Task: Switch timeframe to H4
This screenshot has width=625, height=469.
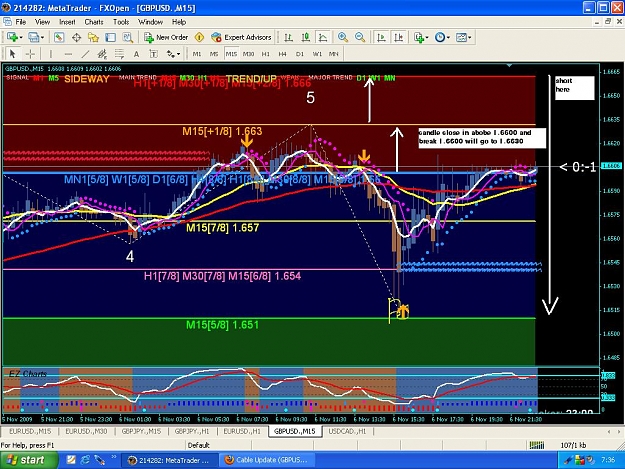Action: 283,54
